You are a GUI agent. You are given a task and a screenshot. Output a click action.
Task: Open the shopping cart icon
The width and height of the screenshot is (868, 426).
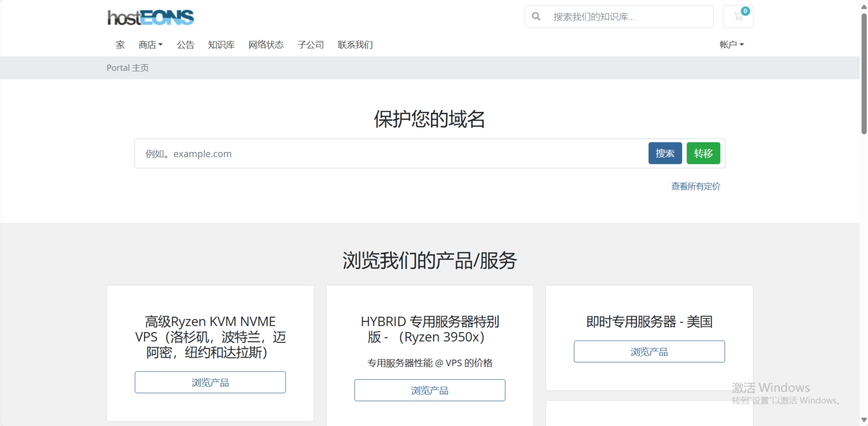738,17
